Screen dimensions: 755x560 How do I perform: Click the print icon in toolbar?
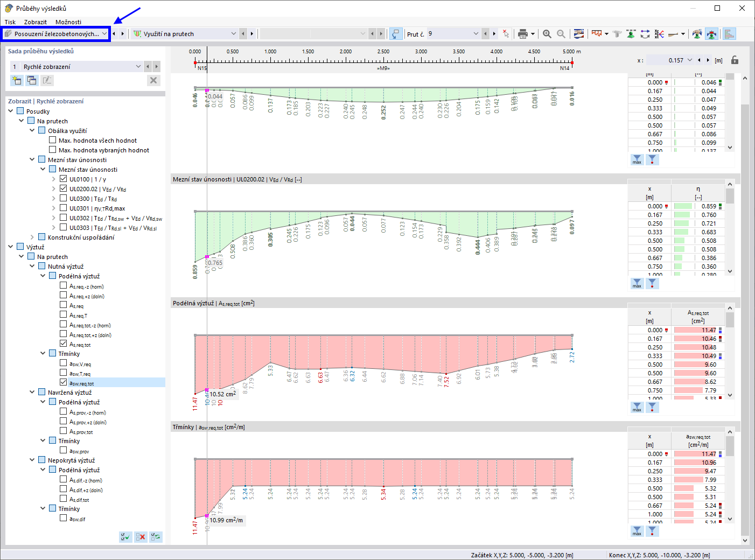pos(522,34)
